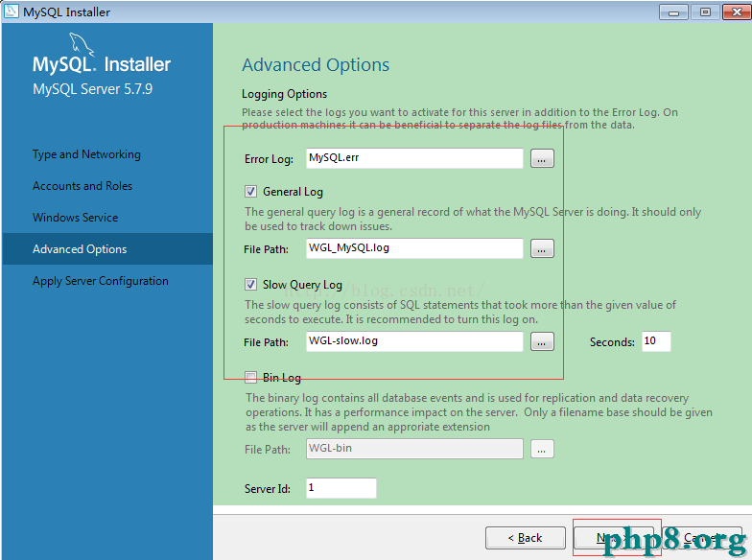Disable the Slow Query Log checkbox

click(x=251, y=285)
